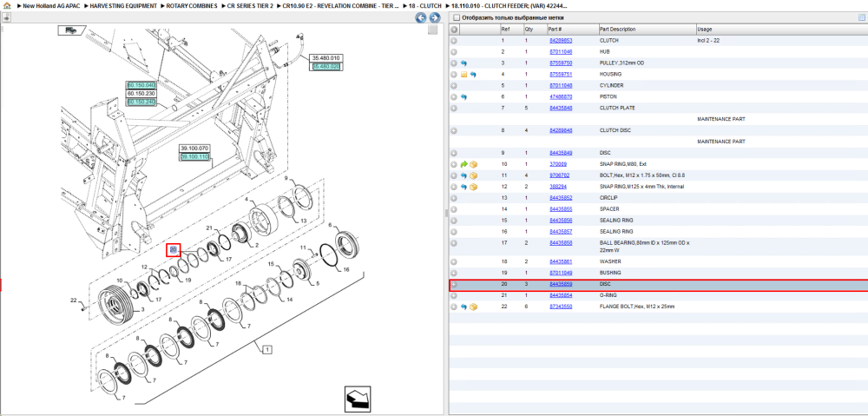Open ROTARY COMBINES breadcrumb
Viewport: 868px width, 416px height.
tap(192, 5)
